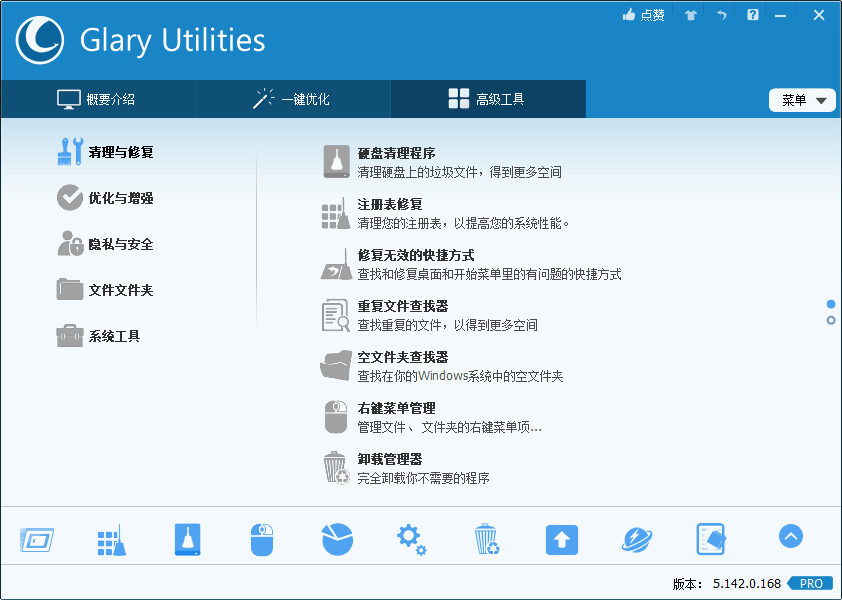This screenshot has width=842, height=600.
Task: Click the planet icon in the bottom toolbar
Action: (636, 539)
